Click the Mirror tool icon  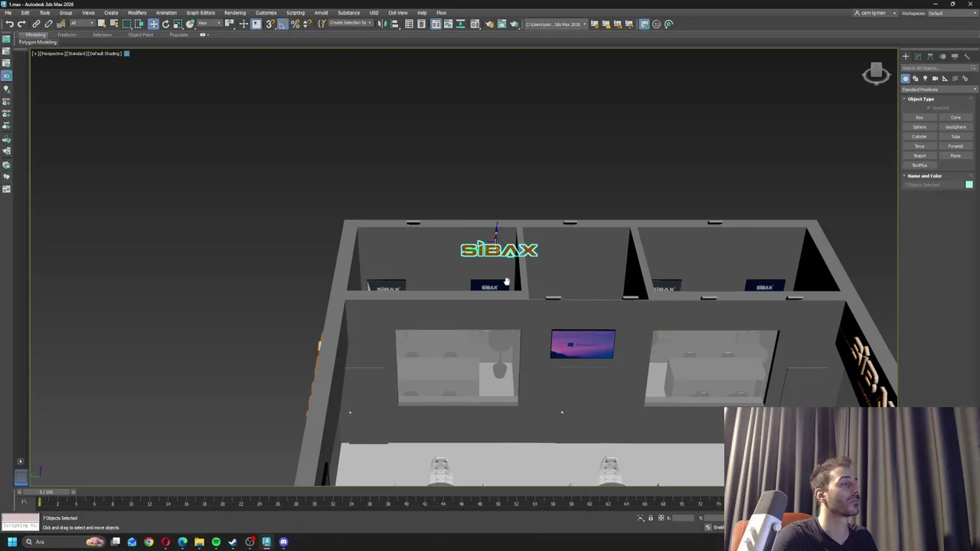coord(382,24)
